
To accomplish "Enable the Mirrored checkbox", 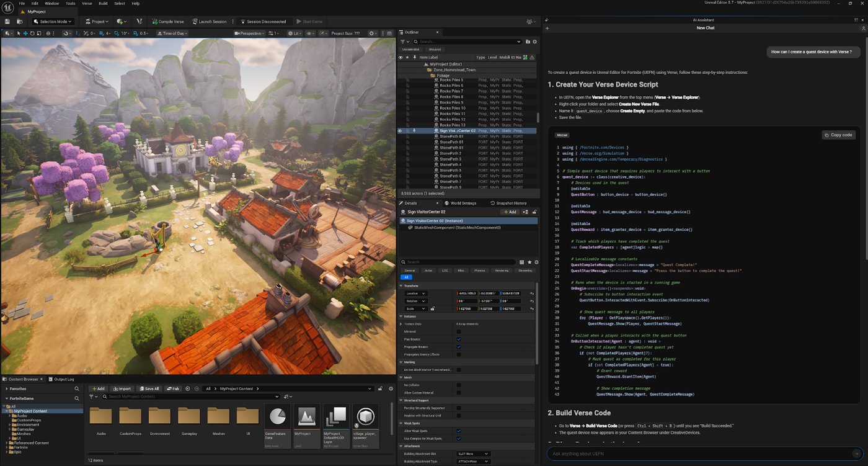I will pyautogui.click(x=459, y=332).
